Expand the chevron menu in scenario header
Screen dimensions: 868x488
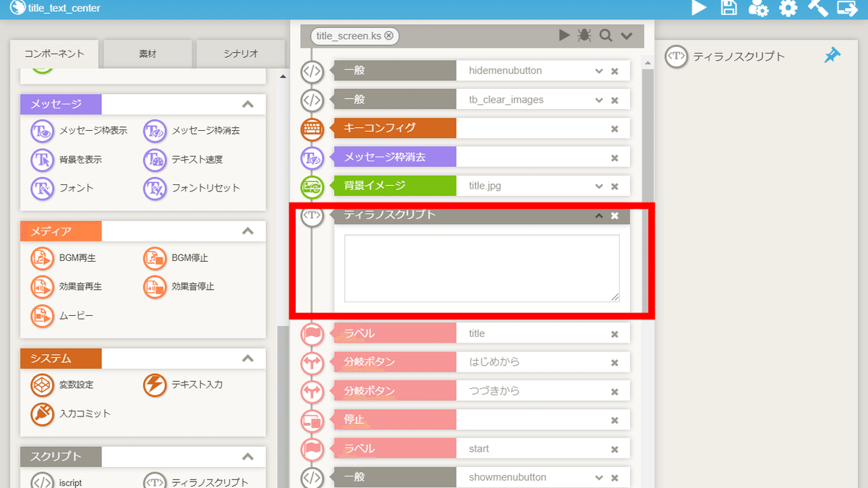(x=626, y=35)
